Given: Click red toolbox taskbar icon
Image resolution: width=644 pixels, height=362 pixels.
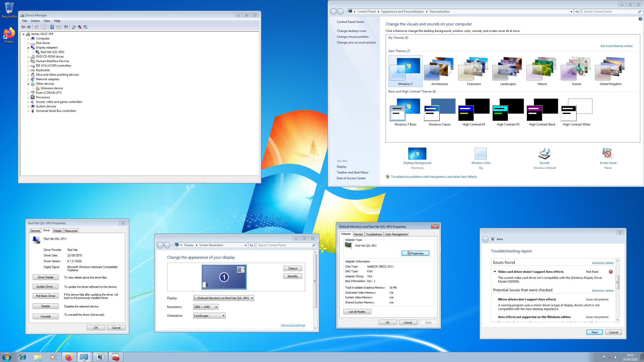Looking at the screenshot, I should click(116, 357).
